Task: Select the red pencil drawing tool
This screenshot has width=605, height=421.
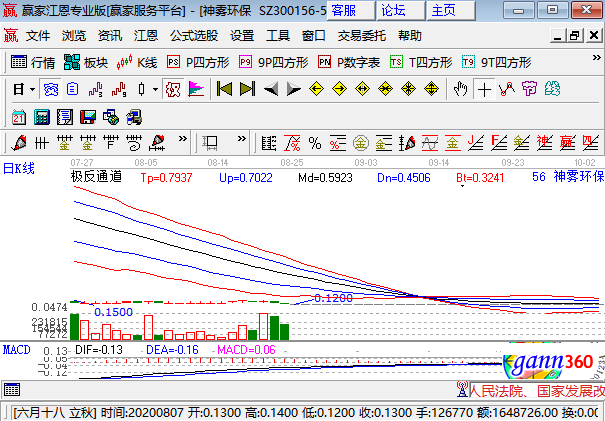Action: point(18,143)
